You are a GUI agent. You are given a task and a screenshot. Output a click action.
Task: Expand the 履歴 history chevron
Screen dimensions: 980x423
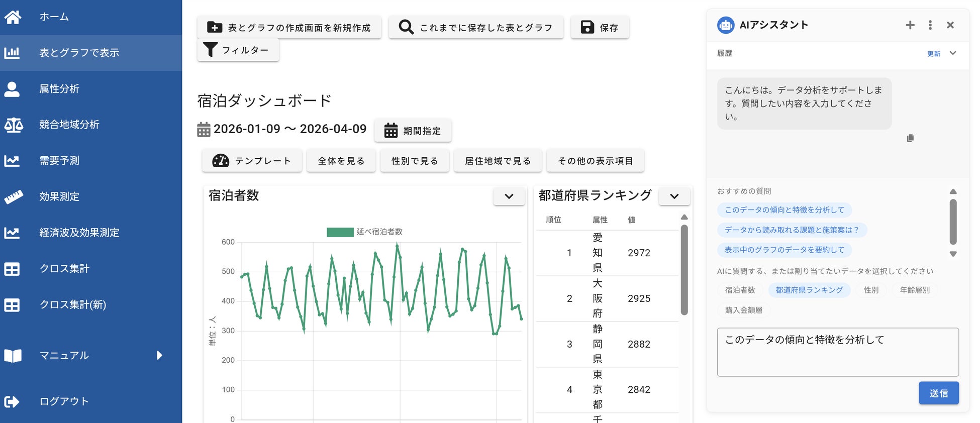tap(953, 53)
